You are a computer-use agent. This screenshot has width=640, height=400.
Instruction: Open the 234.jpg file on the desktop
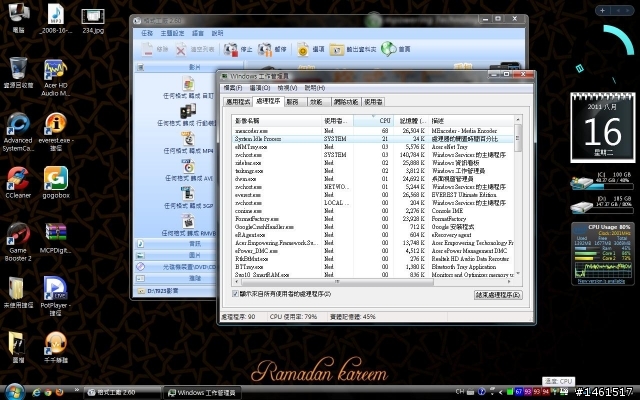coord(93,20)
